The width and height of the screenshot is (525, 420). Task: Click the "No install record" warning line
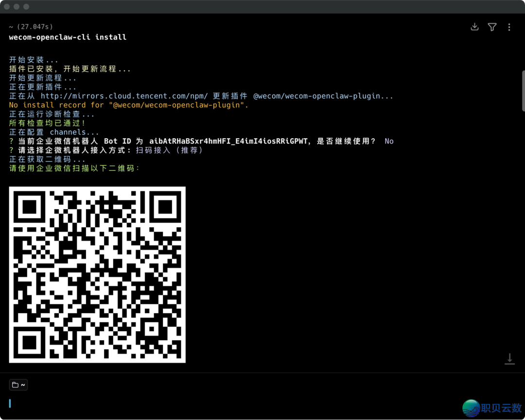point(129,105)
